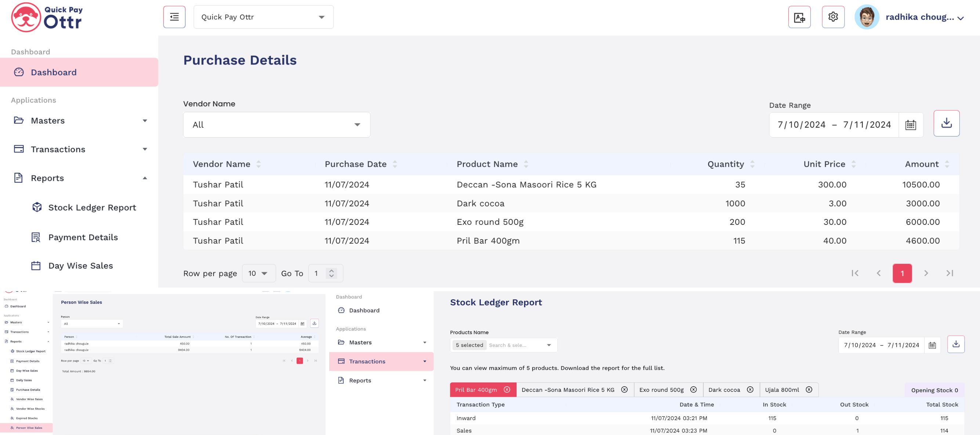Open Dashboard in the large top sidebar
The height and width of the screenshot is (435, 980).
79,72
